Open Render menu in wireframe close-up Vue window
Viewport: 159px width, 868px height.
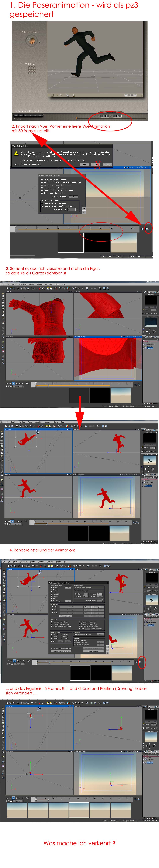click(x=31, y=284)
